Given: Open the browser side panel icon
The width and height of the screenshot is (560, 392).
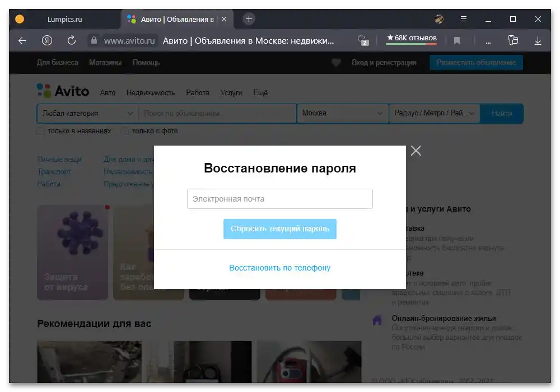Looking at the screenshot, I should pyautogui.click(x=513, y=40).
